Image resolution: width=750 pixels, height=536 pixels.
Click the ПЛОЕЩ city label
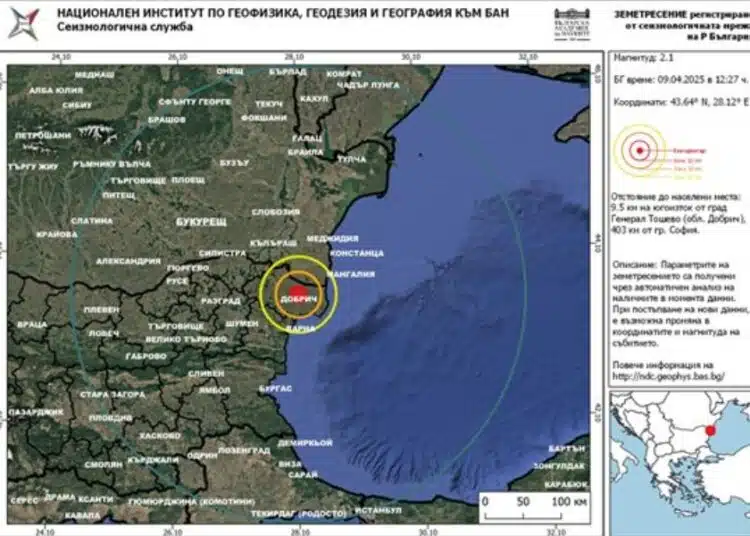coord(188,180)
